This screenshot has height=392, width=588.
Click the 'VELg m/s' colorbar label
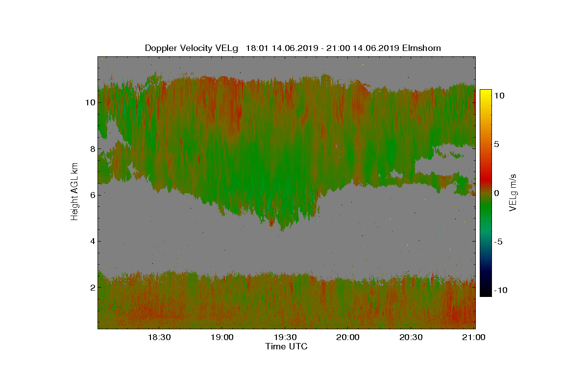pos(513,192)
